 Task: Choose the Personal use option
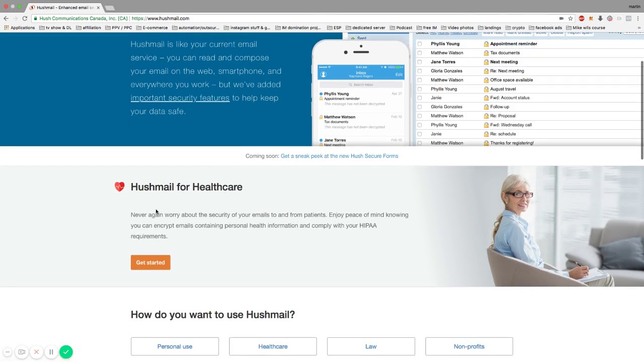[x=175, y=346]
